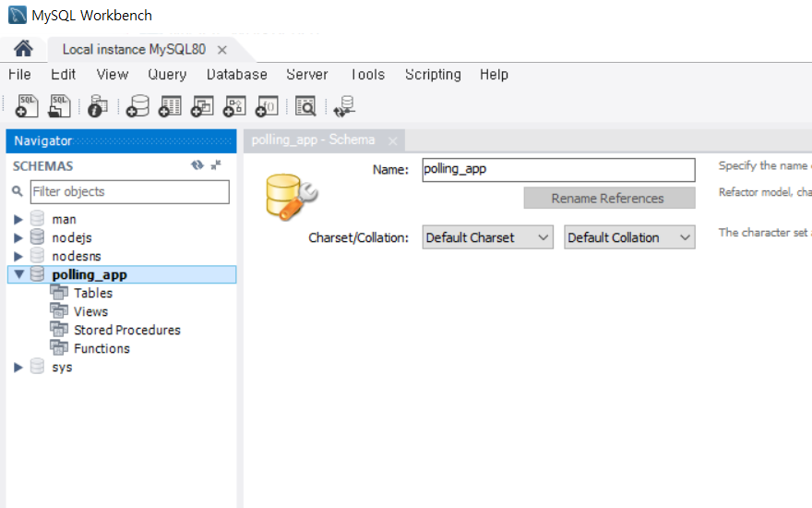Open the Query menu
812x508 pixels.
click(x=167, y=75)
